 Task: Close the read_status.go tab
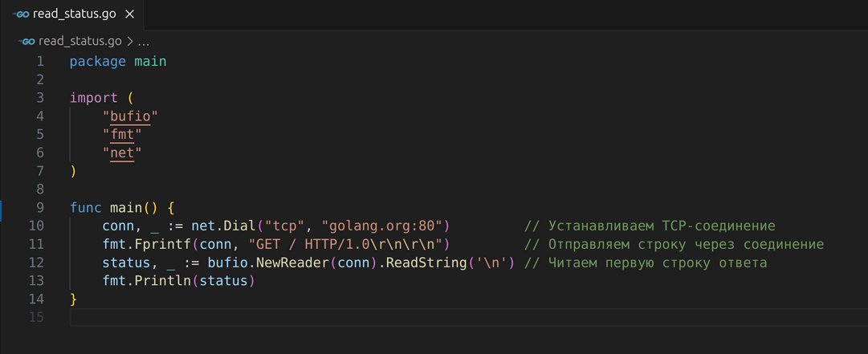pos(130,14)
